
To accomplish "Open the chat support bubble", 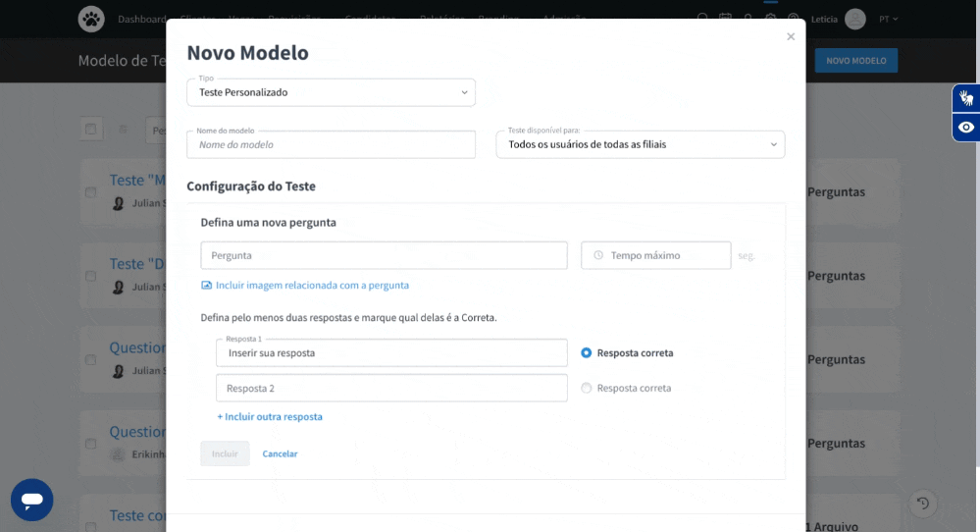I will click(31, 500).
